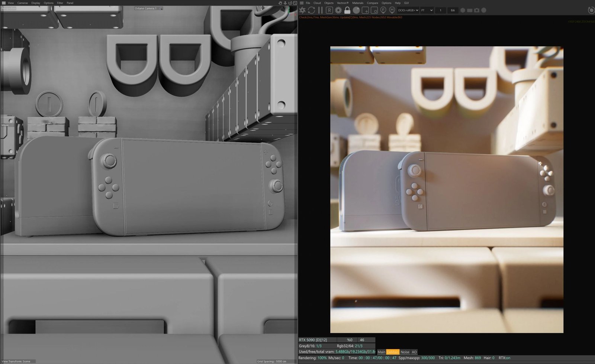The width and height of the screenshot is (595, 364).
Task: Click the Grid Spacing 5000 cm label
Action: (272, 361)
